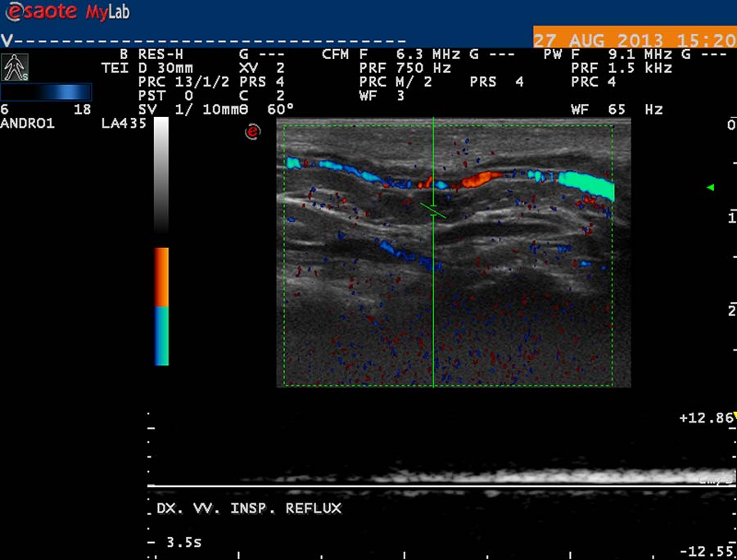Image resolution: width=737 pixels, height=560 pixels.
Task: Click the green focus arrow on depth scale
Action: click(x=710, y=188)
